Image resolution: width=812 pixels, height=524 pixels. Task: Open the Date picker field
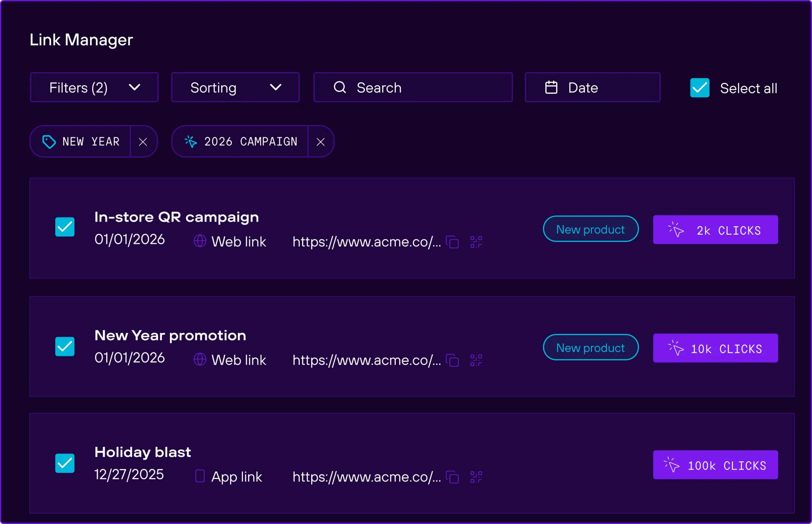[x=592, y=88]
